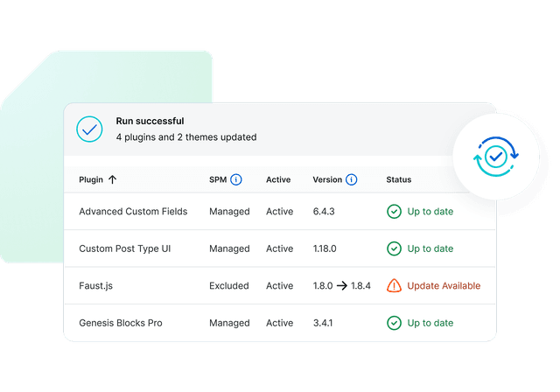Image resolution: width=560 pixels, height=392 pixels.
Task: Click Active status in Custom Post Type UI row
Action: (x=280, y=248)
